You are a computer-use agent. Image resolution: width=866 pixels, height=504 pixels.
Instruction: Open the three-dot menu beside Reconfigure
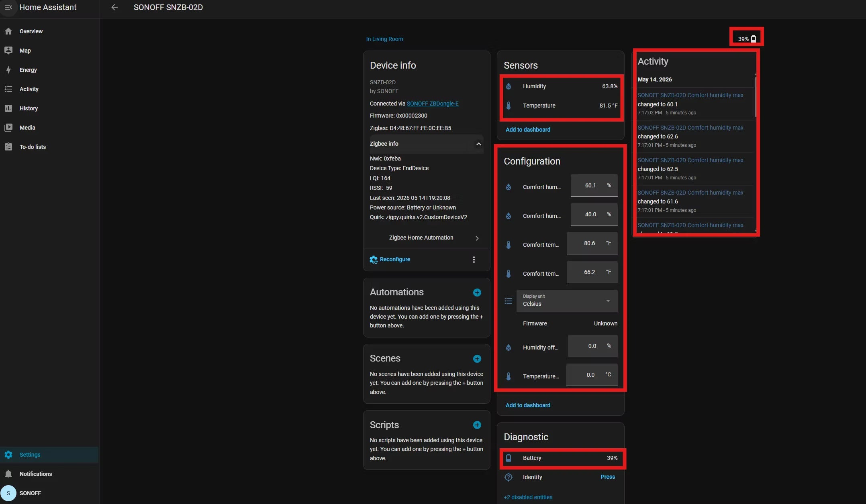[x=474, y=260]
